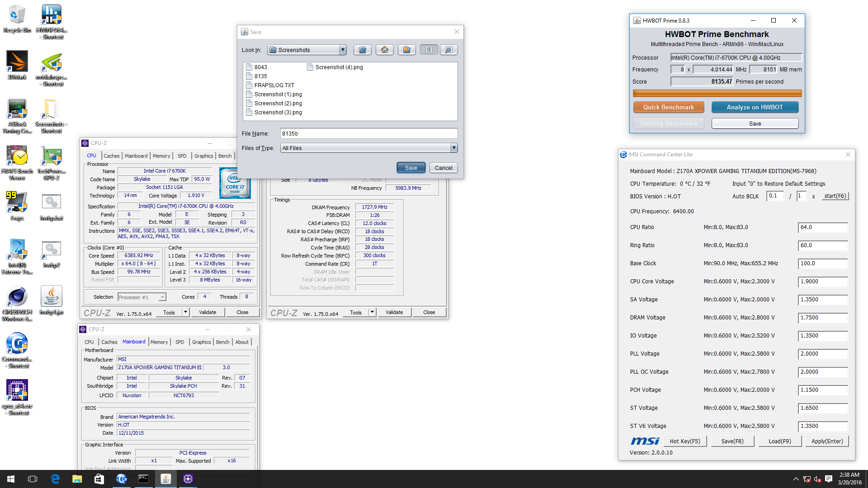This screenshot has width=868, height=488.
Task: Click Load(F9) in MSI Command Center
Action: point(780,441)
